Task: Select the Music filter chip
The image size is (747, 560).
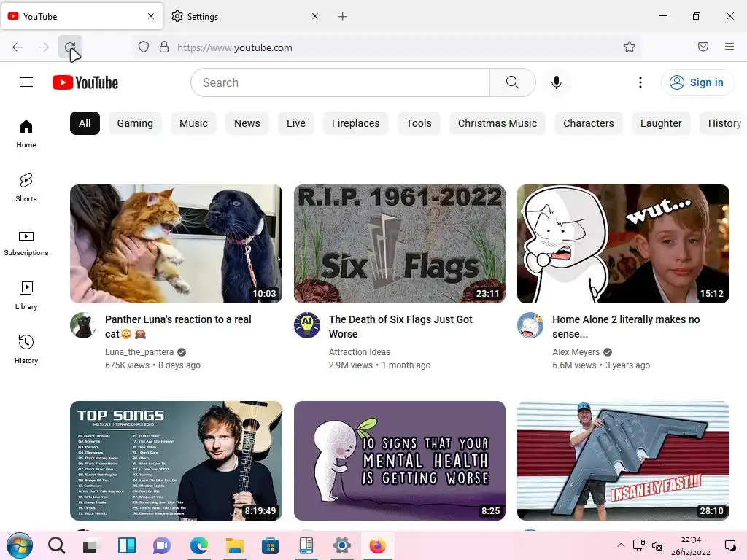Action: pyautogui.click(x=193, y=123)
